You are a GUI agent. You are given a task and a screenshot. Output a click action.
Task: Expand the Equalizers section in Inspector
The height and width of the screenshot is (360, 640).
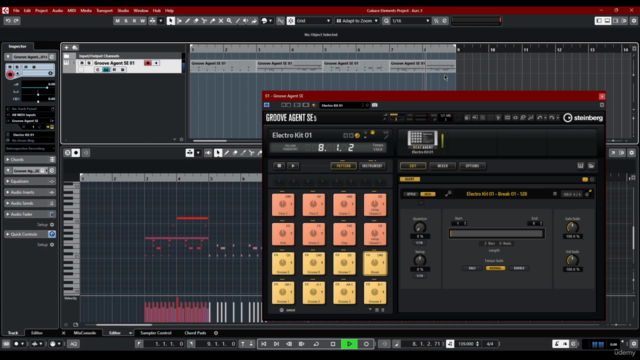30,181
